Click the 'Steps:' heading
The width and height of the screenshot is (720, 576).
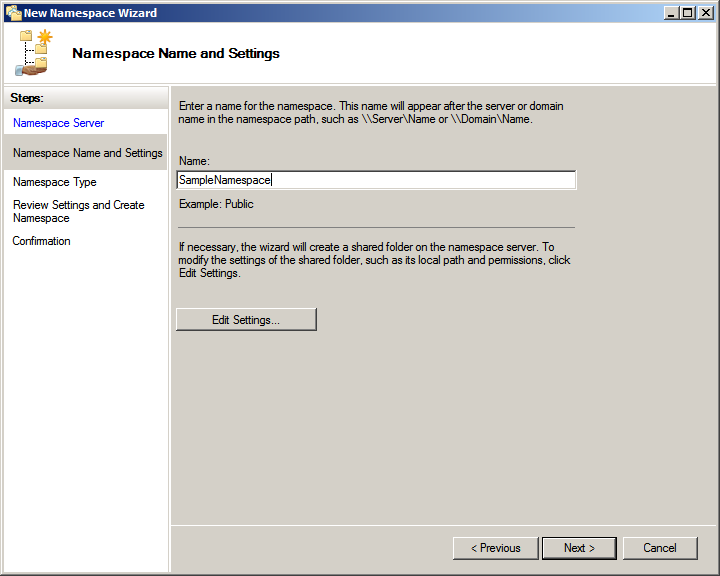coord(27,98)
